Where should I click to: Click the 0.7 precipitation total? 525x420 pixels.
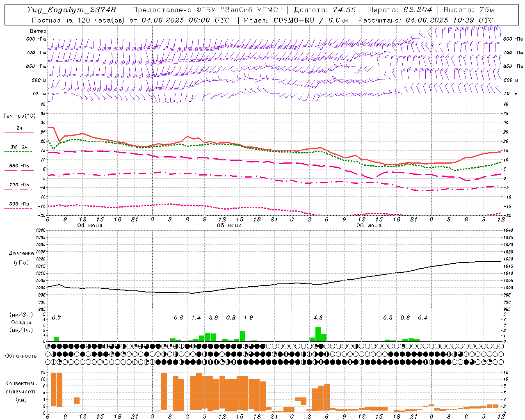(56, 317)
